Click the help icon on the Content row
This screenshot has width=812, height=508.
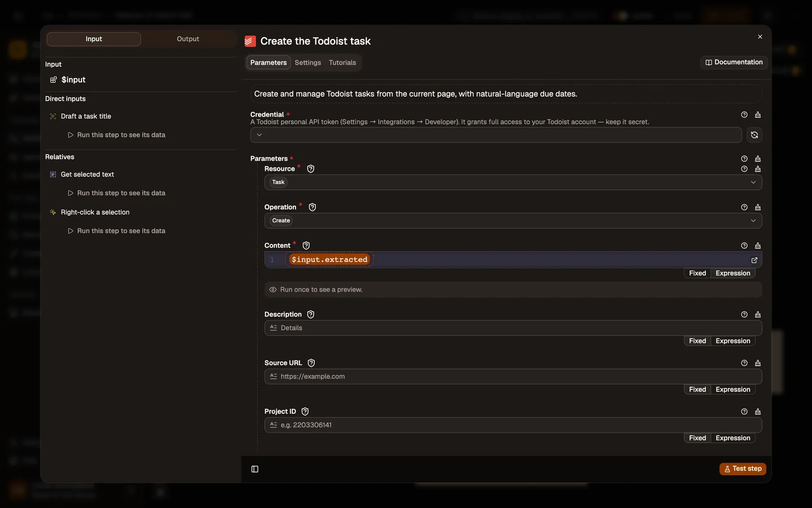[744, 245]
